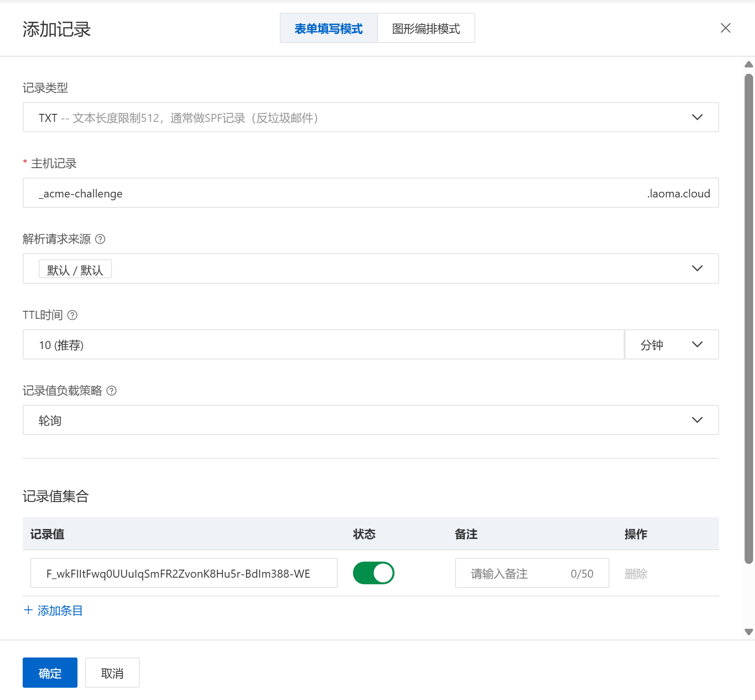
Task: Open the 分钟 unit dropdown
Action: 672,345
